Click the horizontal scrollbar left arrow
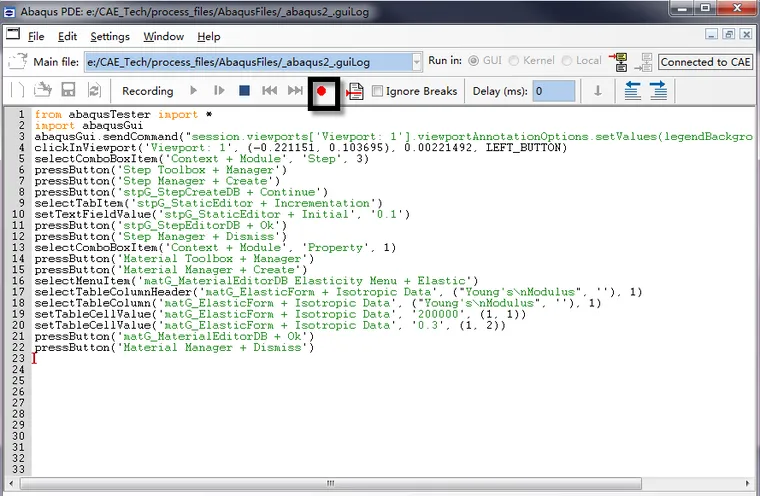 point(11,483)
